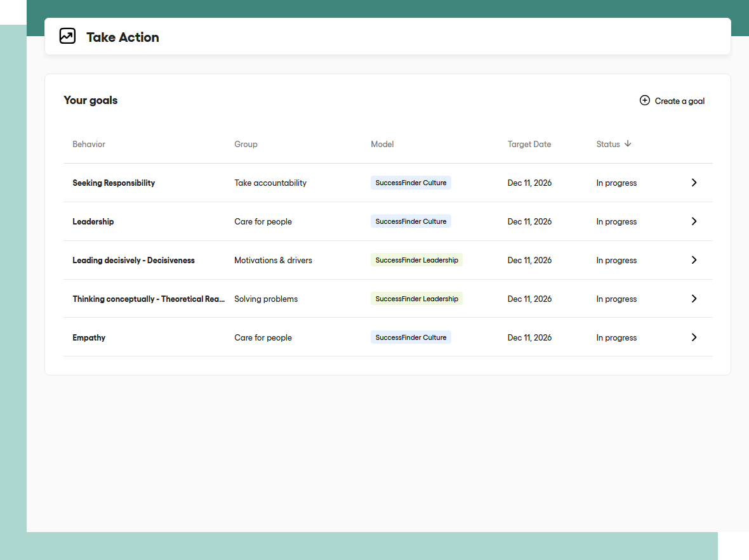Image resolution: width=749 pixels, height=560 pixels.
Task: Select the Empathy behavior name
Action: (89, 337)
